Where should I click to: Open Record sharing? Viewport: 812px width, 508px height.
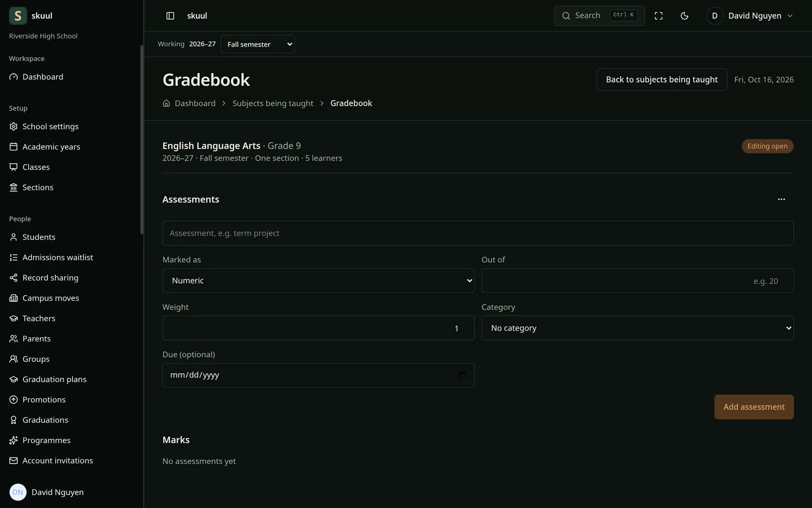point(50,278)
